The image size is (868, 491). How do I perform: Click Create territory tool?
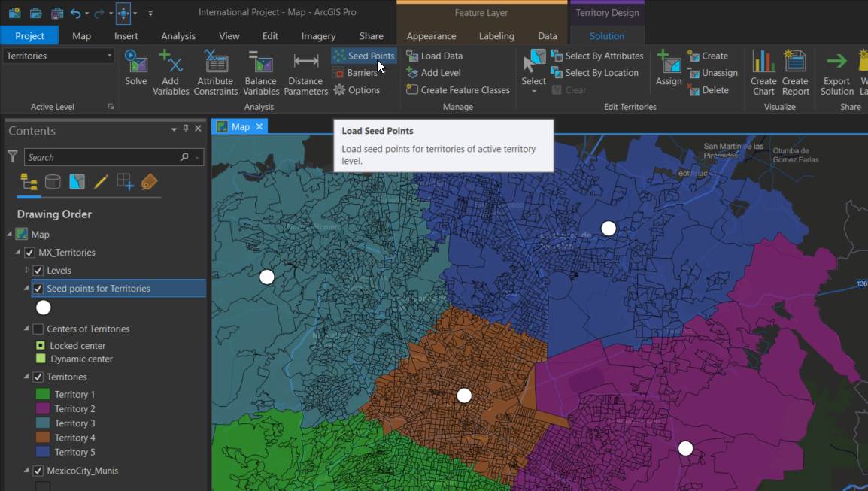click(x=708, y=56)
